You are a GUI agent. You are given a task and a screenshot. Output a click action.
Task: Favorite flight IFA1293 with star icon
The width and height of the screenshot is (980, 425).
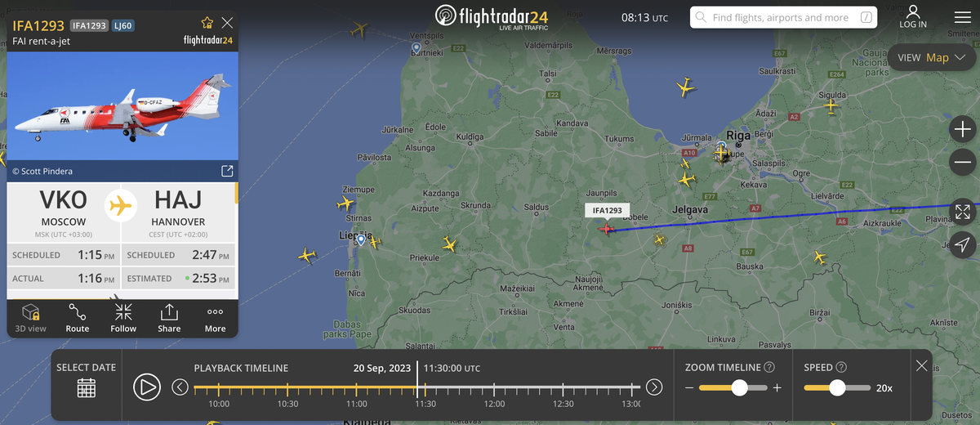[207, 23]
